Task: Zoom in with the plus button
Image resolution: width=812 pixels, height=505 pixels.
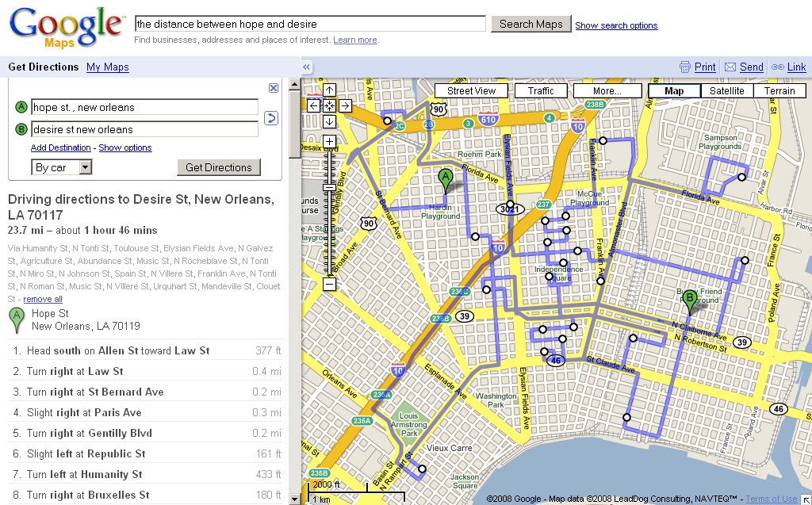Action: pos(329,141)
